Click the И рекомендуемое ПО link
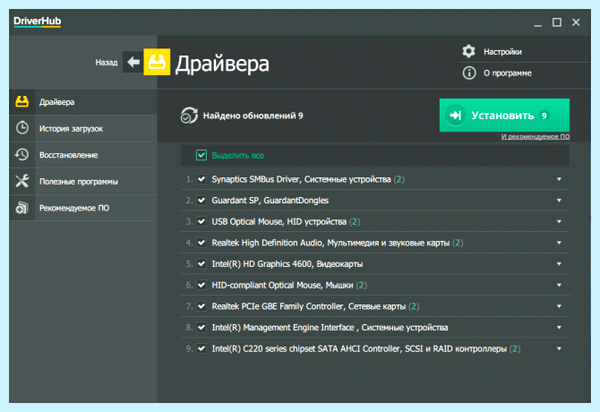This screenshot has width=600, height=412. coord(535,137)
